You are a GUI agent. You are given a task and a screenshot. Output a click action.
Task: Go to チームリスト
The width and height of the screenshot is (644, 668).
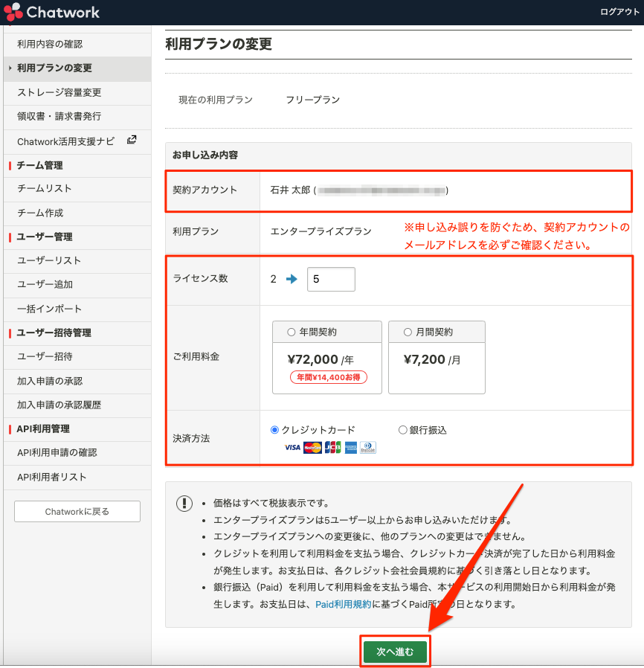coord(77,189)
